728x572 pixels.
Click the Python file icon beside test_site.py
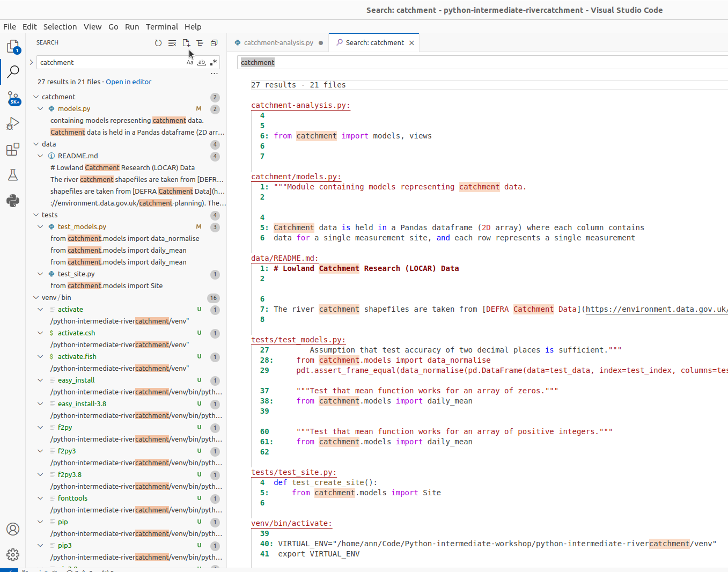coord(52,274)
